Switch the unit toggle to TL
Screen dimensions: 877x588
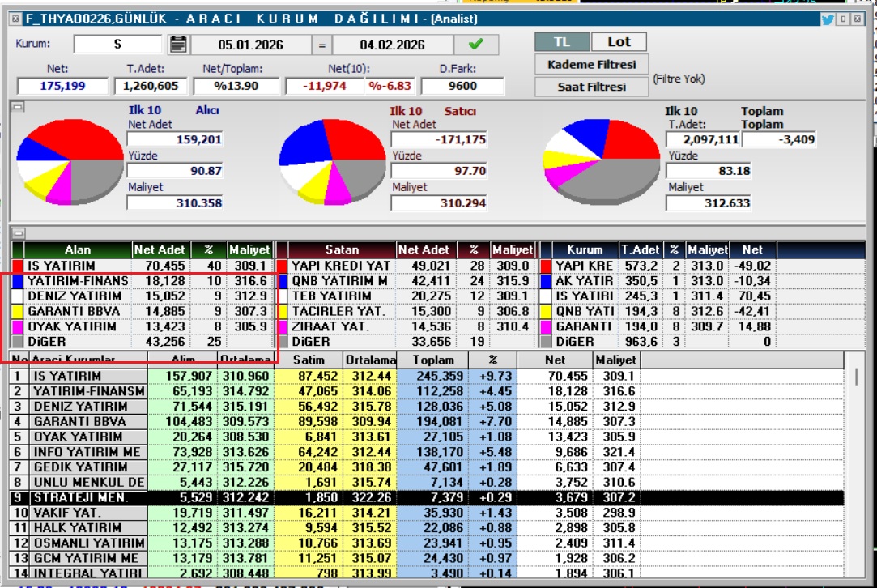(560, 42)
